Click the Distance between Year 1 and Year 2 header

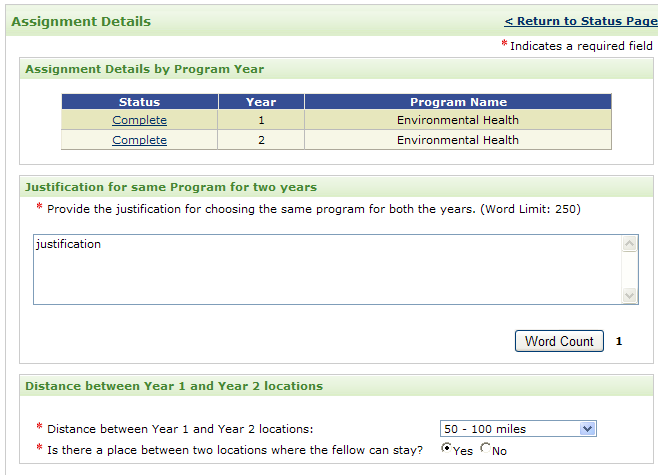(x=174, y=386)
